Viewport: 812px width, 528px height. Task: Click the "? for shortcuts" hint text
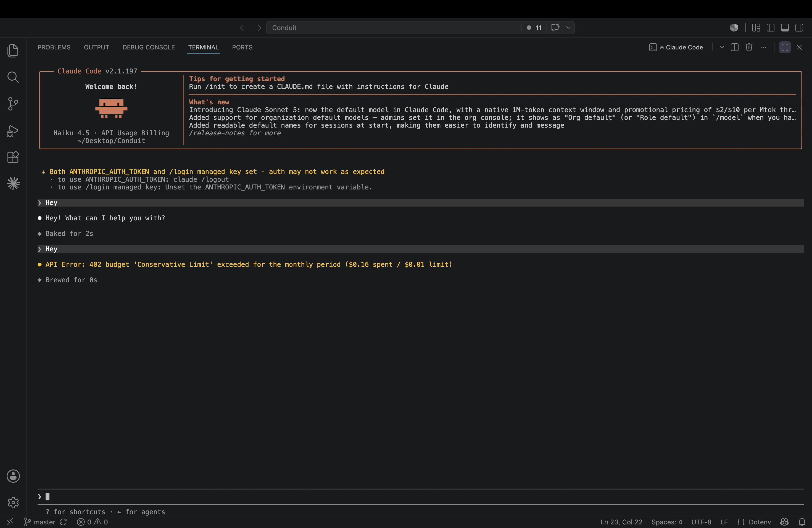[75, 512]
